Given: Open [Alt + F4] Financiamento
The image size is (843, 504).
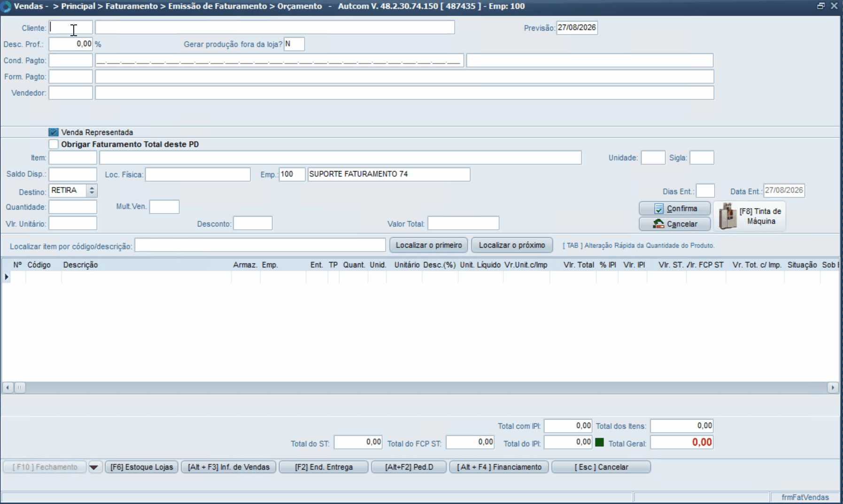Looking at the screenshot, I should [499, 467].
